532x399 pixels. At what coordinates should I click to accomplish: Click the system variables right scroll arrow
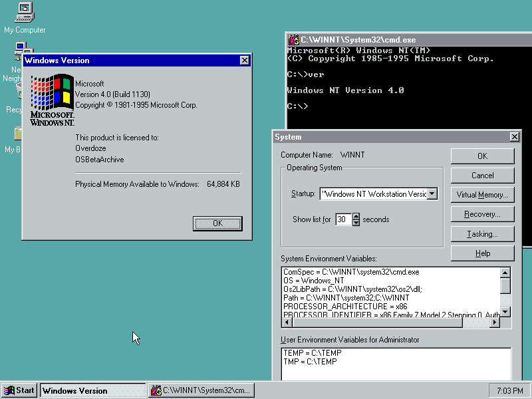(x=494, y=323)
